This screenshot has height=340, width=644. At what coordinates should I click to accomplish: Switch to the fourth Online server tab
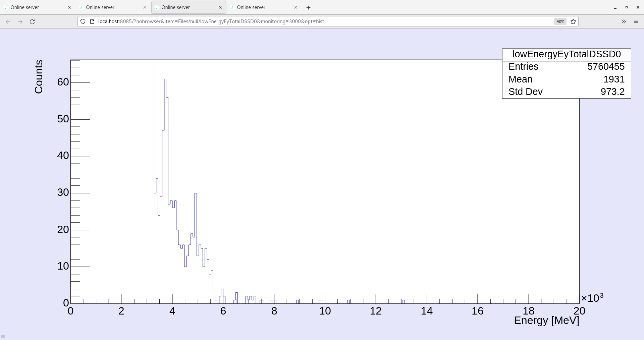point(263,7)
